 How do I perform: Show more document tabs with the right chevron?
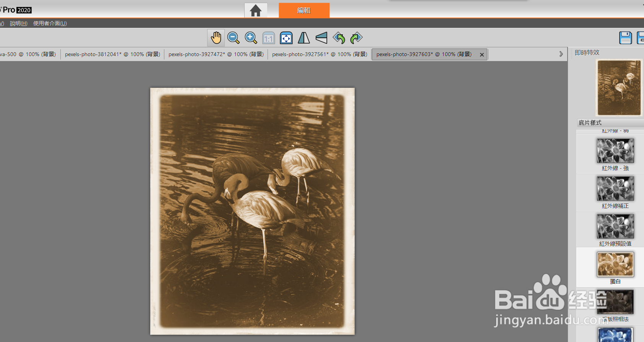(561, 54)
